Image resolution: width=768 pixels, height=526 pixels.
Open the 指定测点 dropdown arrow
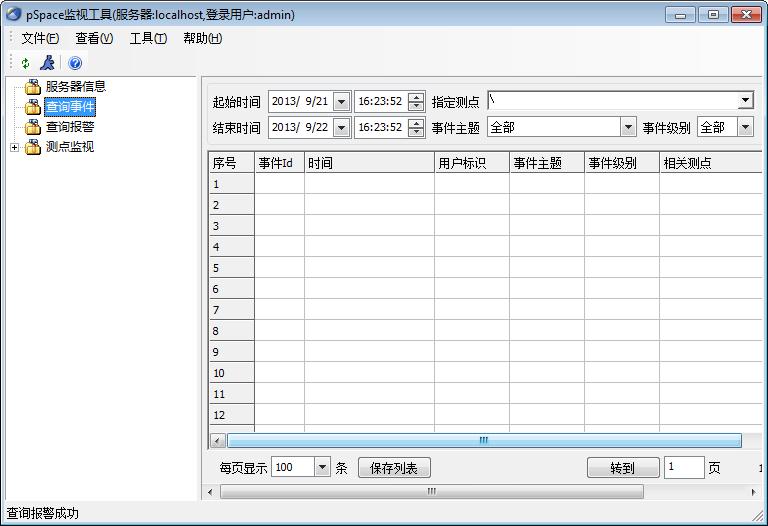(745, 101)
